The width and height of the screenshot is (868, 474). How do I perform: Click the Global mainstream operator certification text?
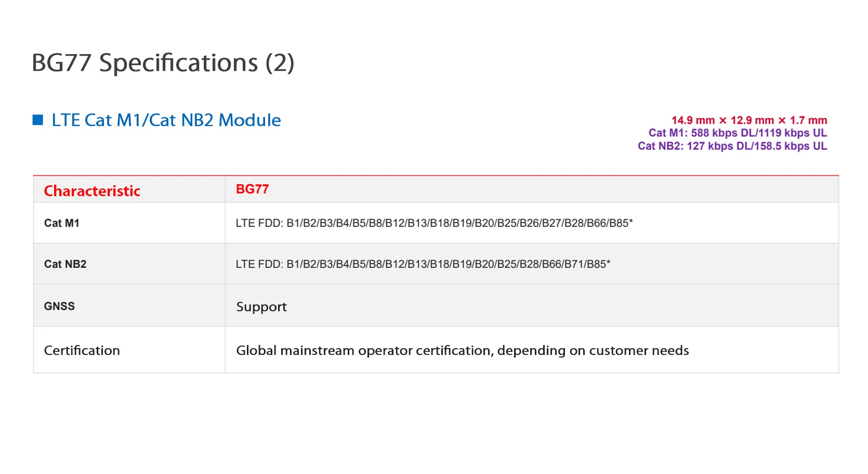coord(462,351)
